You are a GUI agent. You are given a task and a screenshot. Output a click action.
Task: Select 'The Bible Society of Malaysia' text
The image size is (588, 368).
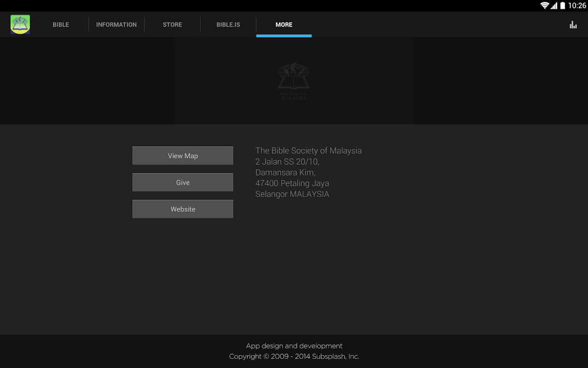[308, 150]
